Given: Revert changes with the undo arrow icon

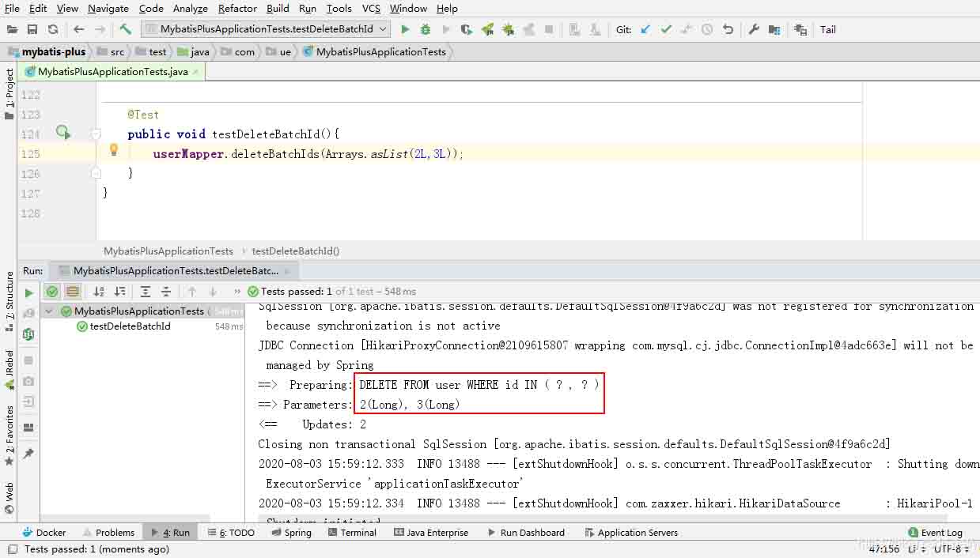Looking at the screenshot, I should coord(728,29).
